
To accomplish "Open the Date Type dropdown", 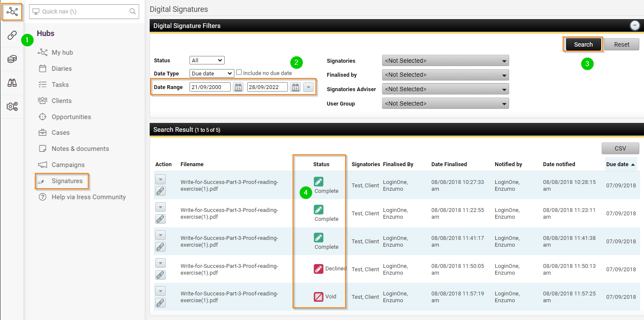I will 212,73.
